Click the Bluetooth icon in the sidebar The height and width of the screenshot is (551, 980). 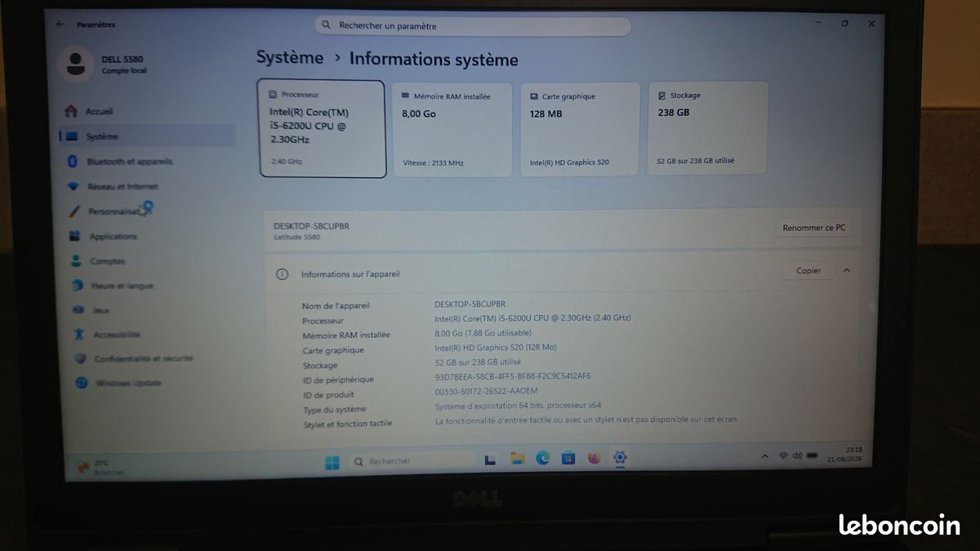pos(71,161)
